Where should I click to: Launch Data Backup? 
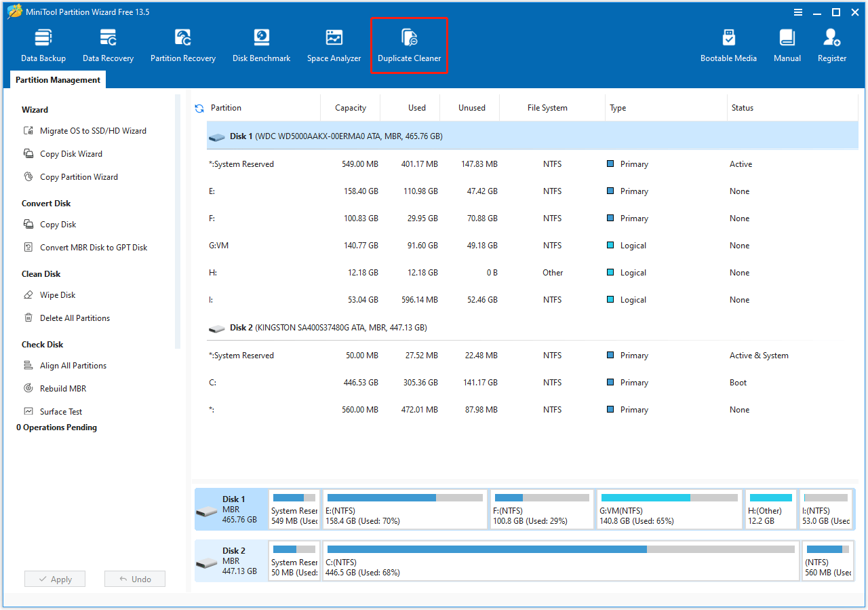click(x=43, y=44)
